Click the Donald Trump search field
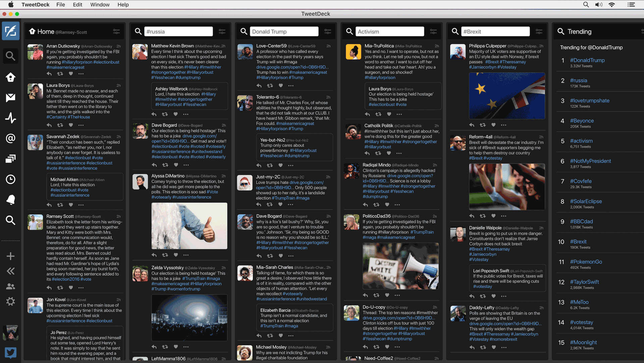This screenshot has height=363, width=644. pos(284,32)
